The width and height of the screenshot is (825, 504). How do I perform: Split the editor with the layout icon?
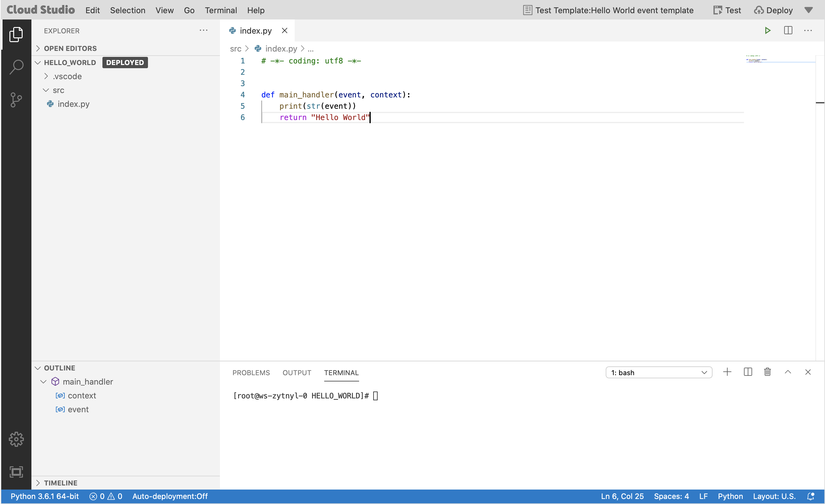pos(788,30)
